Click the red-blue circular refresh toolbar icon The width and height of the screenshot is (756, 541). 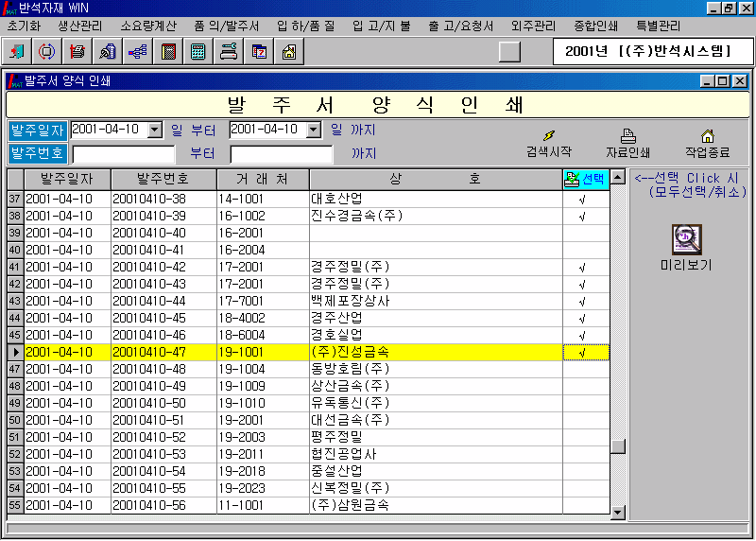[x=46, y=52]
